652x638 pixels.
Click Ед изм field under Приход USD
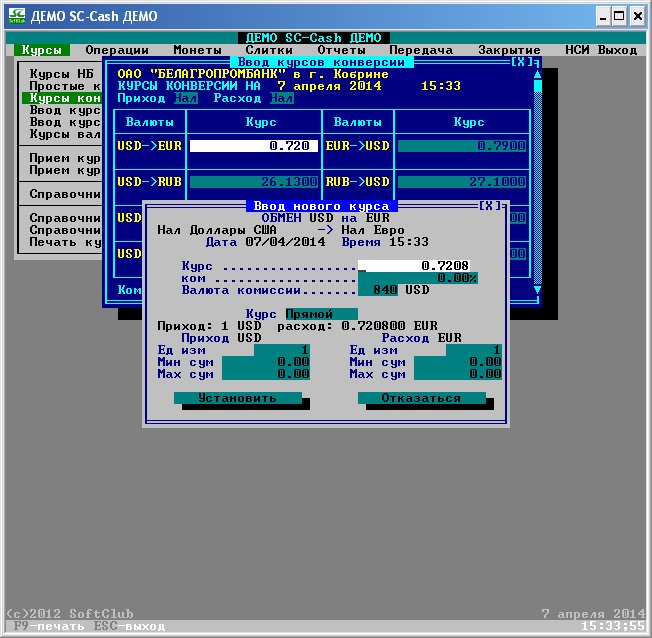282,350
